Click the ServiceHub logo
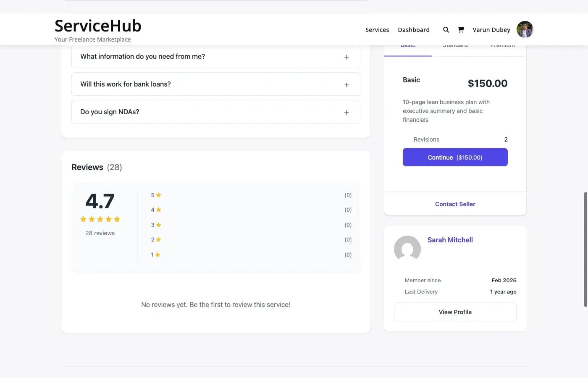 97,26
